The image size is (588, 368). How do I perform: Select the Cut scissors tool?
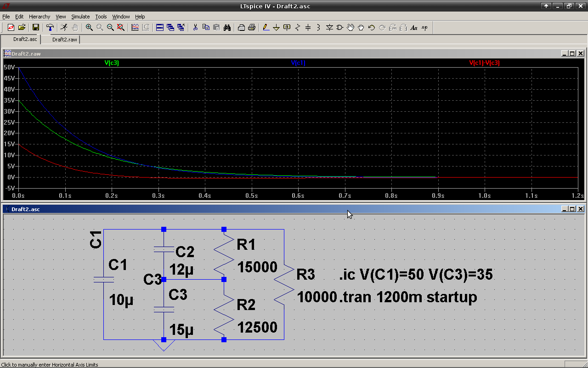click(x=195, y=28)
